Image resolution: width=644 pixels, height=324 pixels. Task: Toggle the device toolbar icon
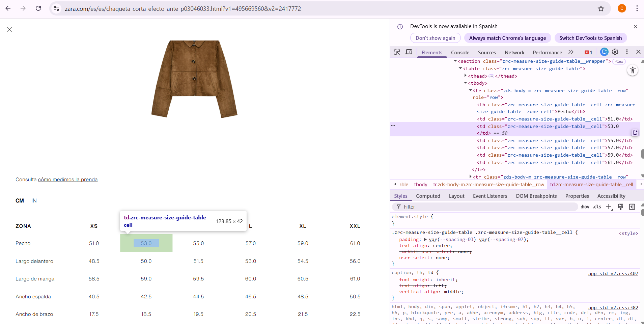click(x=409, y=52)
